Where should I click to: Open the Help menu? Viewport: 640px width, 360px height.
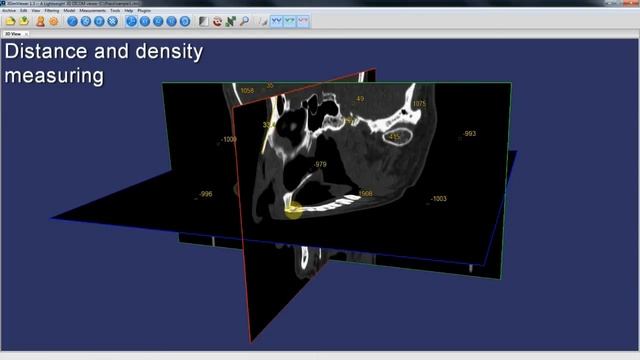129,11
